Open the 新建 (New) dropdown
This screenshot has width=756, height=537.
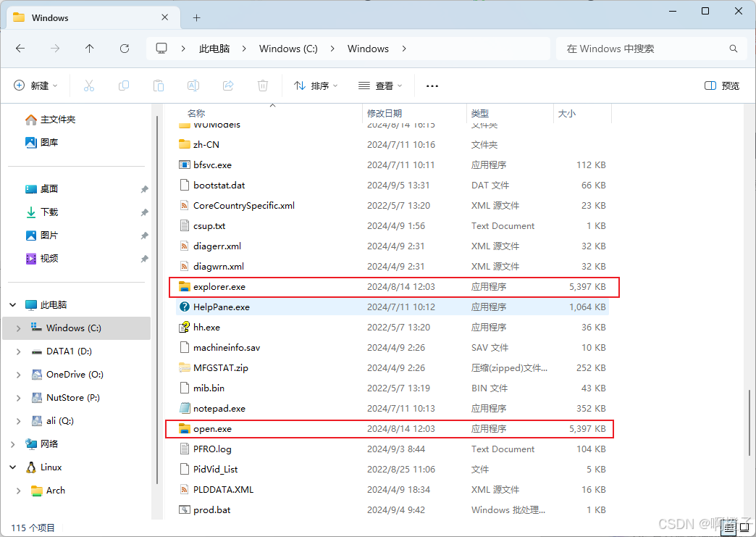[35, 86]
